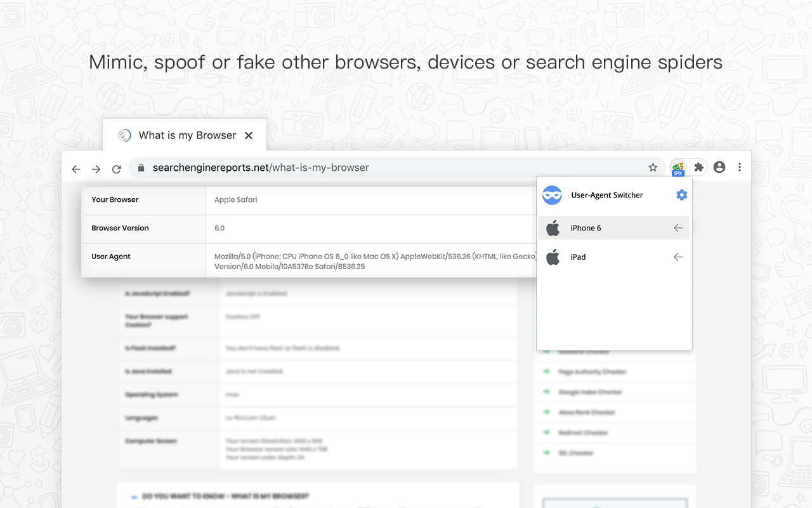Click the left arrow next to iPhone 6
The image size is (812, 508).
[x=678, y=227]
